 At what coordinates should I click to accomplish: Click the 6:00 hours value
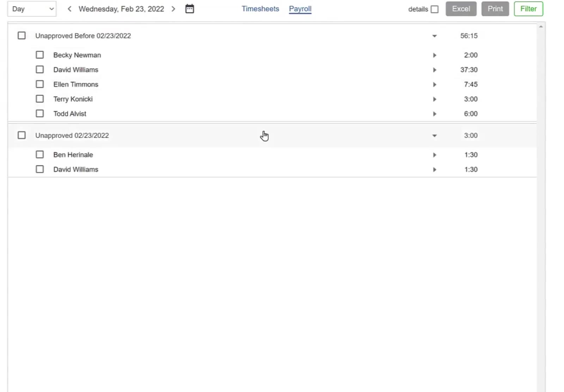[x=471, y=114]
